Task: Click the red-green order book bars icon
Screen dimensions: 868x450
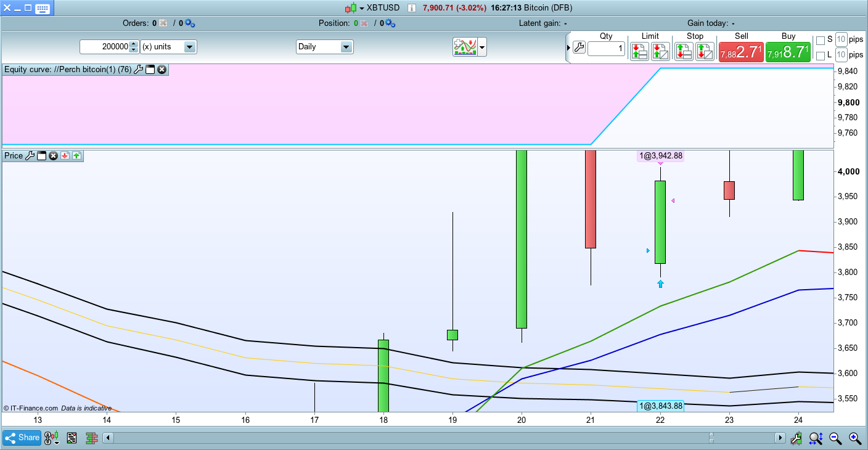Action: (x=92, y=438)
